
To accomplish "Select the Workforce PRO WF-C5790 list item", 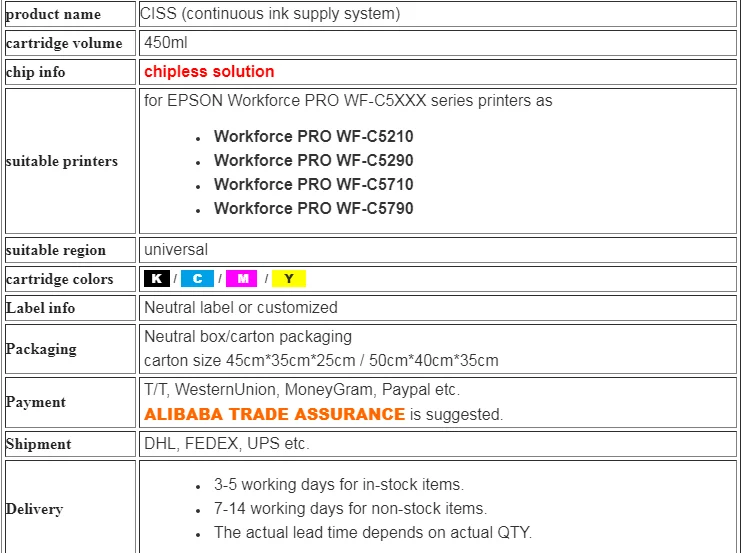I will (313, 208).
